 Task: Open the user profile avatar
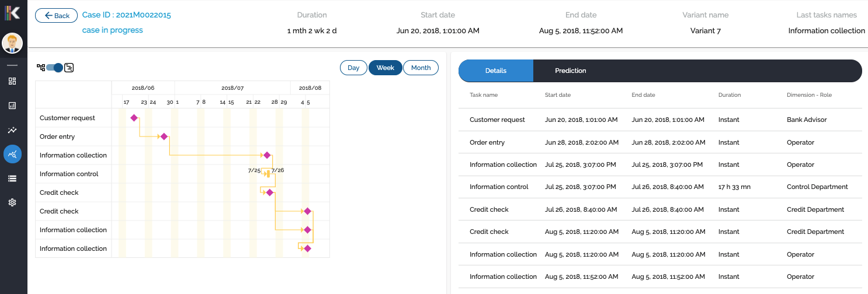click(12, 43)
